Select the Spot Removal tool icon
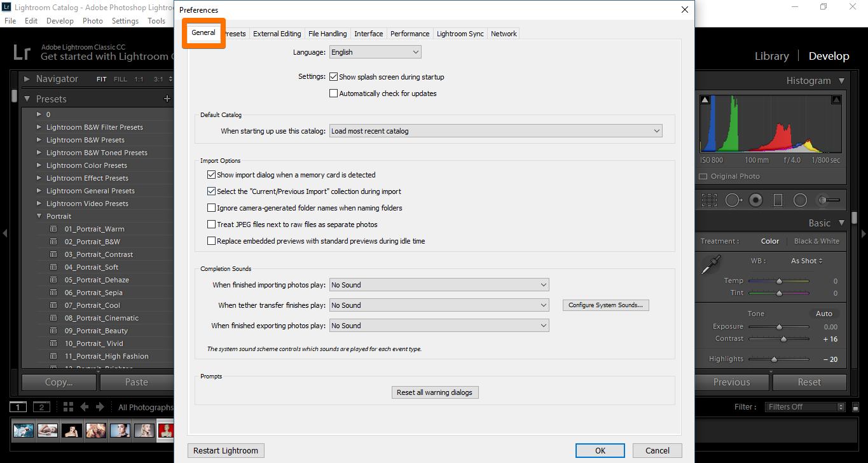 [733, 200]
